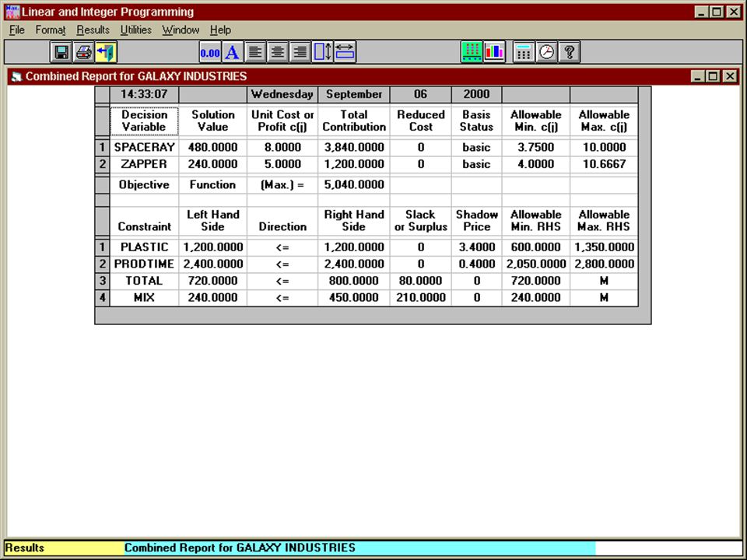
Task: Click the Exit door icon
Action: pyautogui.click(x=106, y=52)
